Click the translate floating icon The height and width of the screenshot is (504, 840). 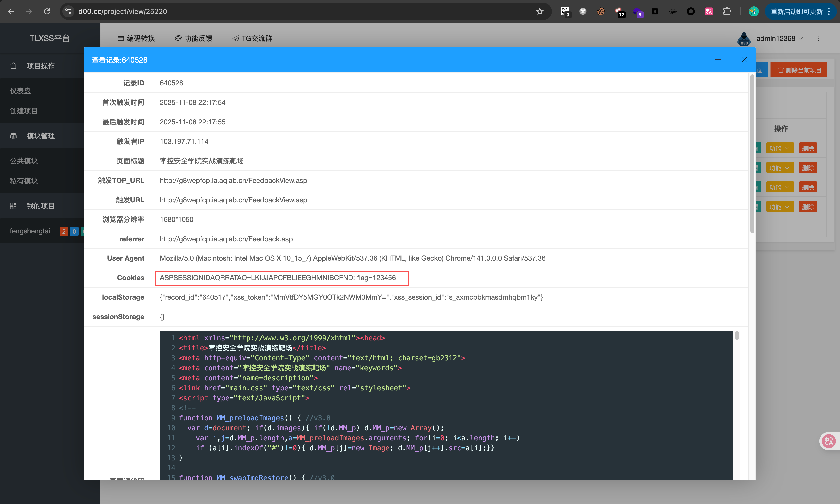click(x=828, y=441)
